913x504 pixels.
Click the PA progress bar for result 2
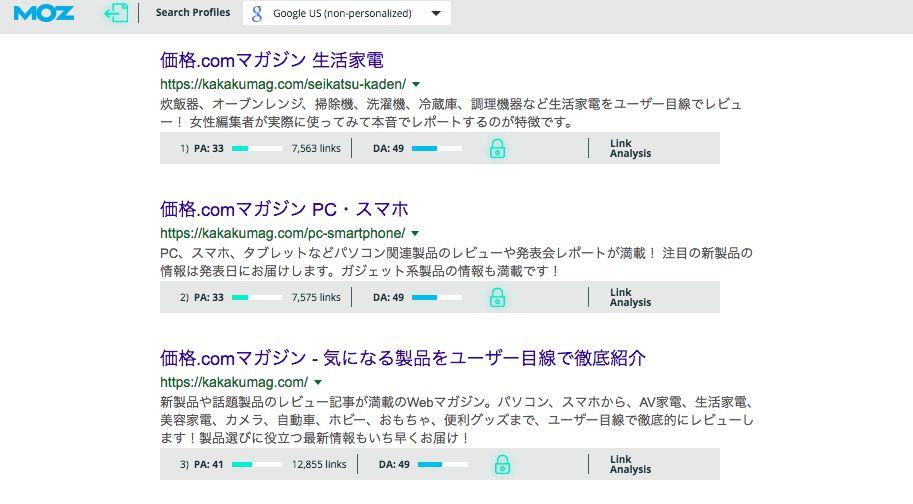click(257, 297)
